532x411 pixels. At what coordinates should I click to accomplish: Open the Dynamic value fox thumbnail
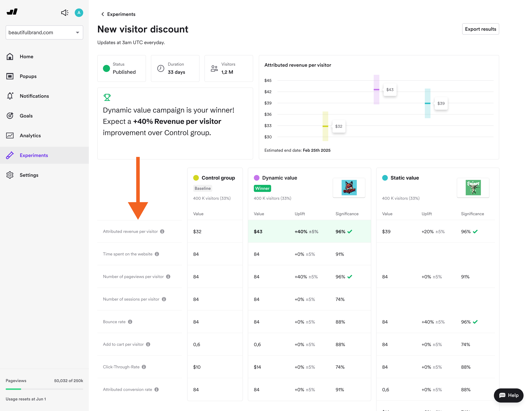point(349,187)
